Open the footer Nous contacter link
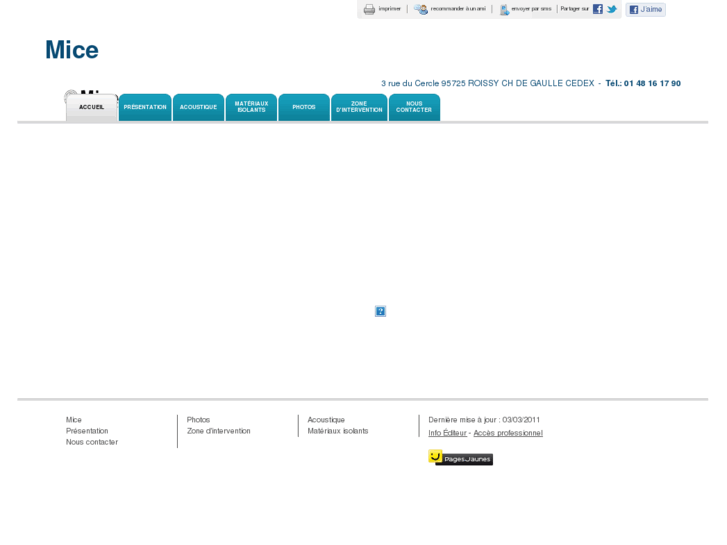727x545 pixels. 92,442
